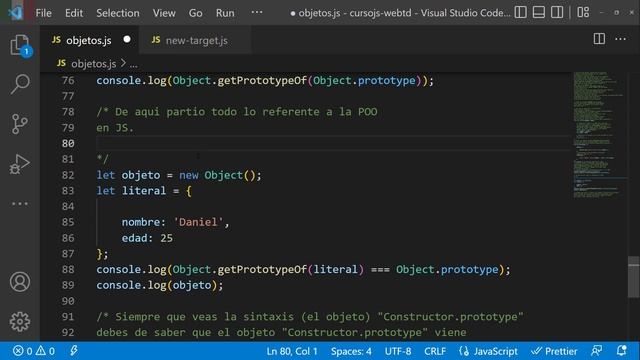The height and width of the screenshot is (360, 640).
Task: Change Spaces: 4 indentation setting
Action: (x=351, y=351)
